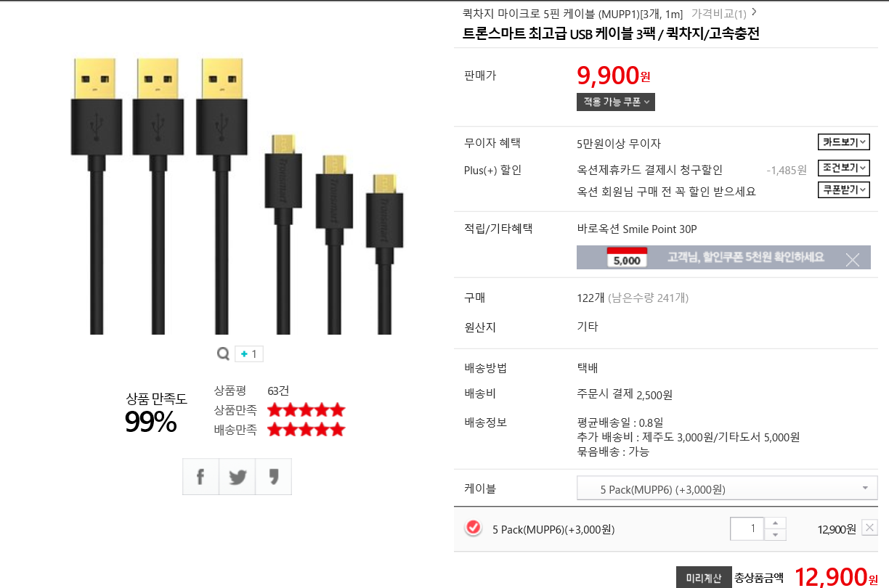Expand the 적용 가능 쿠폰 dropdown
This screenshot has height=588, width=889.
coord(615,102)
